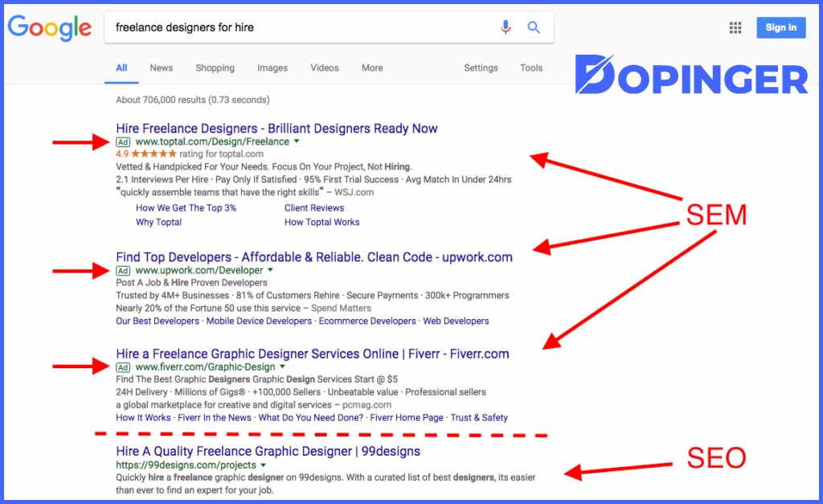The width and height of the screenshot is (823, 504).
Task: Expand the dropdown arrow after toptal.com URL
Action: [297, 141]
